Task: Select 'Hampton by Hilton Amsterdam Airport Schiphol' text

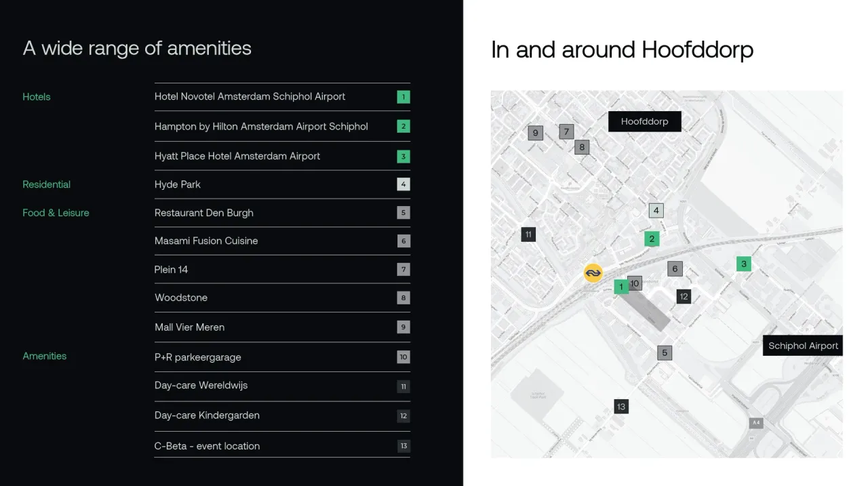Action: click(261, 126)
